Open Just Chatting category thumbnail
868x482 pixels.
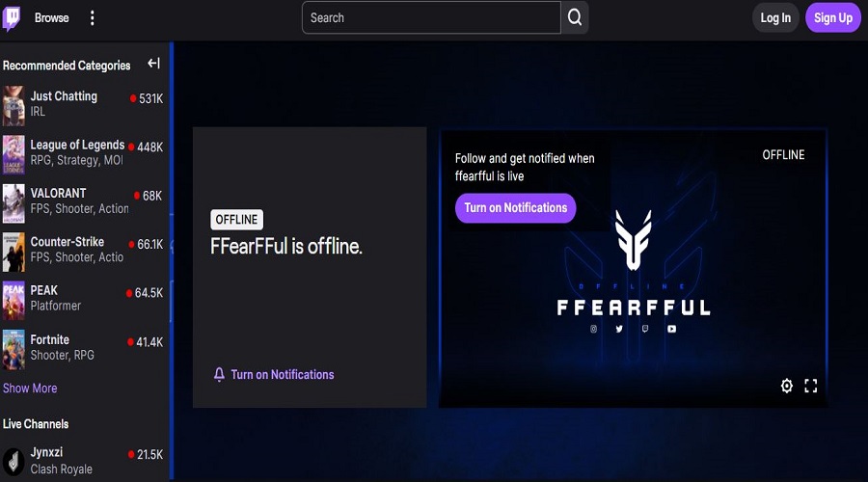pyautogui.click(x=14, y=105)
